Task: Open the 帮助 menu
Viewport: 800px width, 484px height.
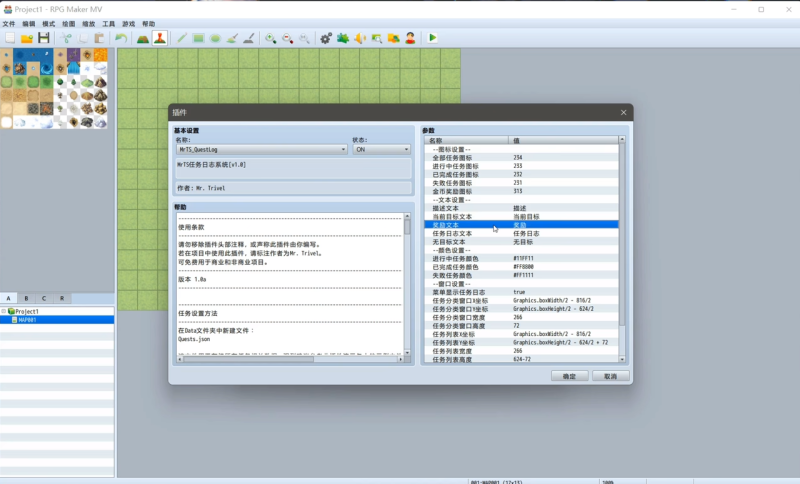Action: click(148, 23)
